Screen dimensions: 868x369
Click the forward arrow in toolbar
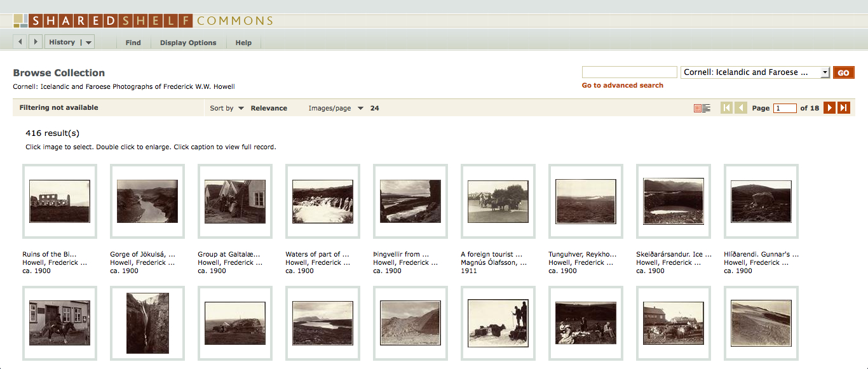tap(36, 42)
